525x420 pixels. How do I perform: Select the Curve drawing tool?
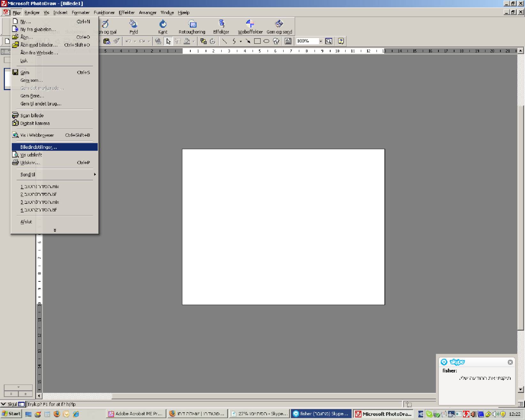tap(234, 41)
